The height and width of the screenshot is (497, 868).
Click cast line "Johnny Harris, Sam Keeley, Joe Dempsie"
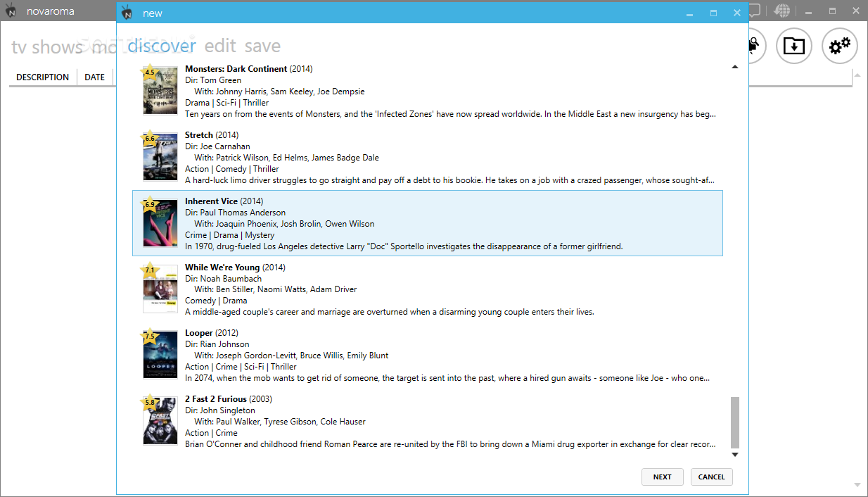click(x=291, y=92)
